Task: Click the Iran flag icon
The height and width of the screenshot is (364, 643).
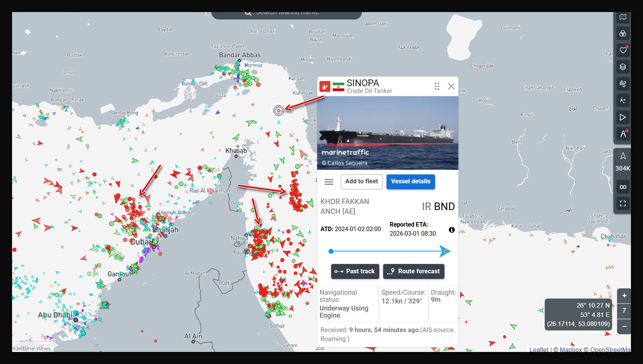Action: (338, 87)
